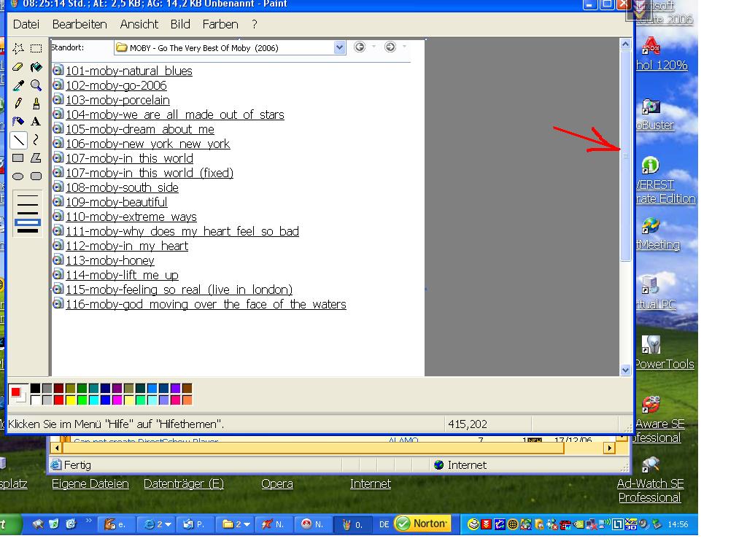747x560 pixels.
Task: Select the thickest line width option
Action: 28,231
